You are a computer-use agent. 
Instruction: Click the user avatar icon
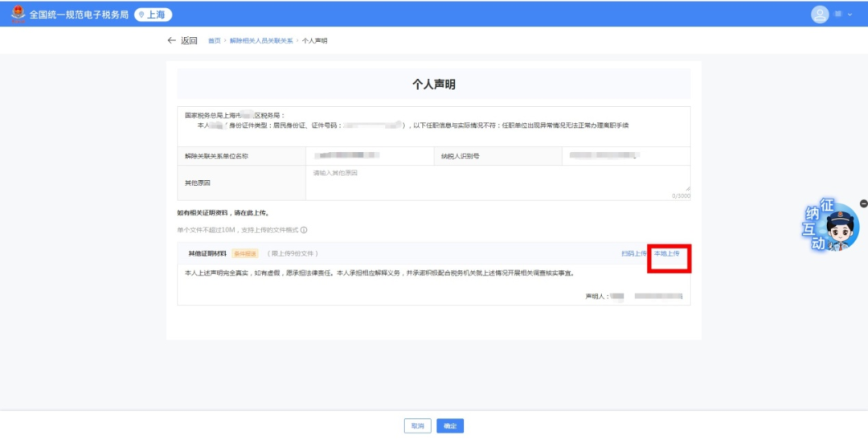point(820,14)
